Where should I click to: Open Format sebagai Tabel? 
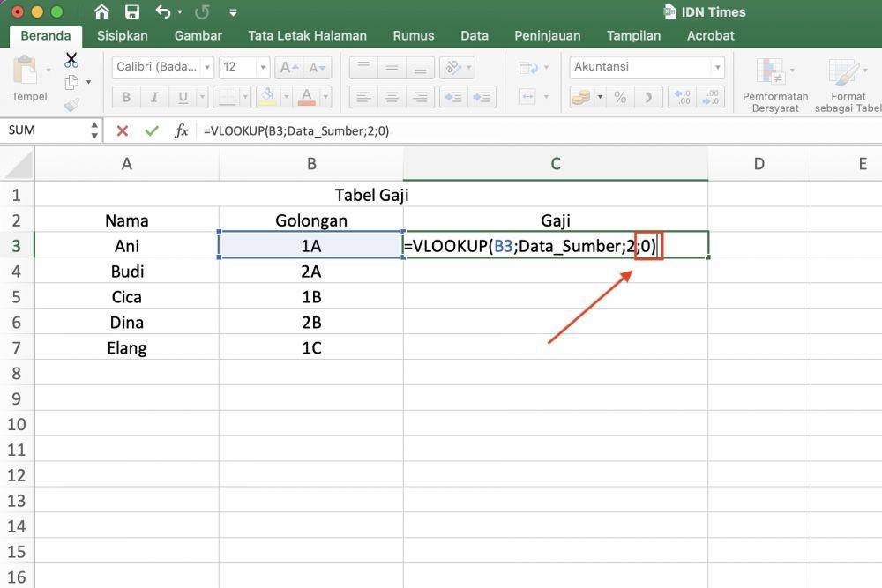[x=848, y=85]
